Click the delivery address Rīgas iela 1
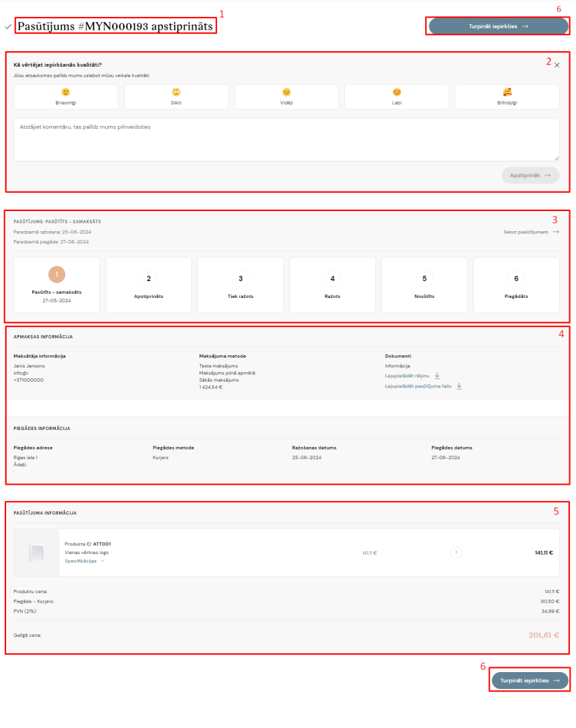Screen dimensions: 576x728 [x=26, y=458]
